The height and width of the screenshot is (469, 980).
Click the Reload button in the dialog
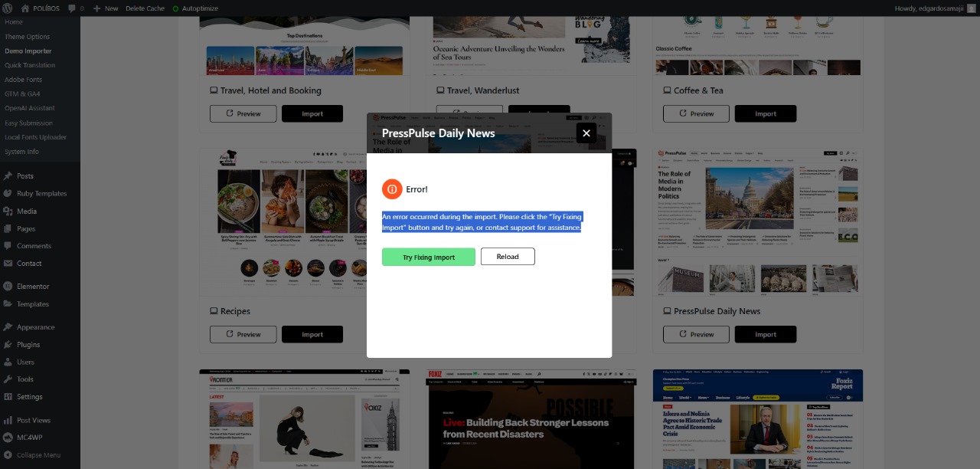[x=508, y=257]
